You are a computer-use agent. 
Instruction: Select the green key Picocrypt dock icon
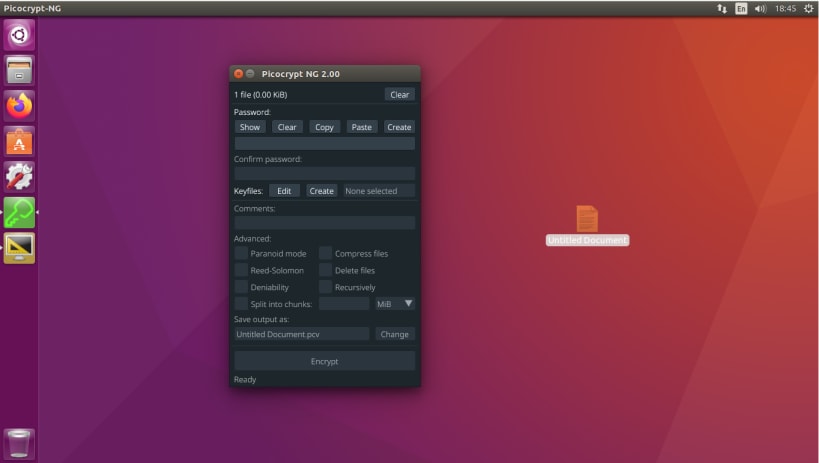coord(19,212)
